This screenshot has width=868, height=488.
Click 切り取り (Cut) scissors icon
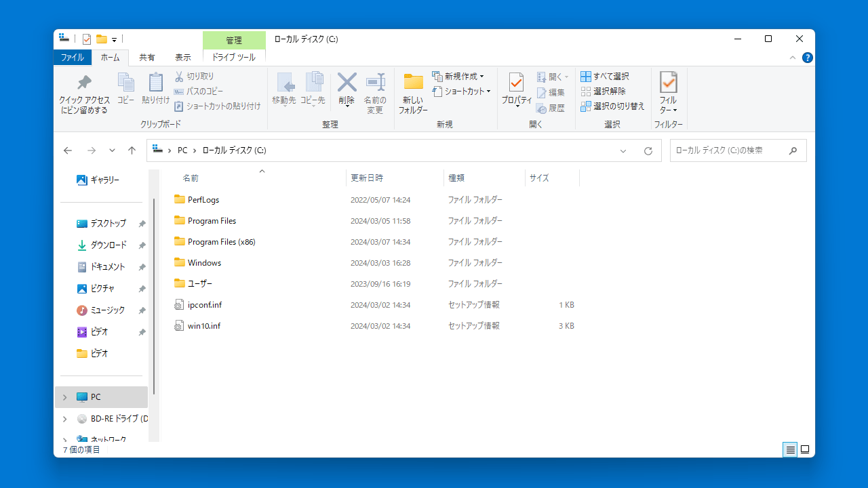[x=179, y=77]
